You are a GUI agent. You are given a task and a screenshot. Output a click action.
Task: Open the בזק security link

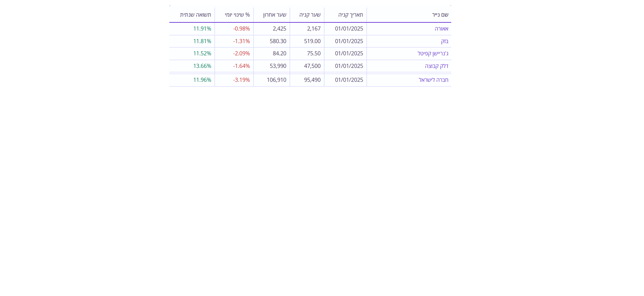point(444,41)
